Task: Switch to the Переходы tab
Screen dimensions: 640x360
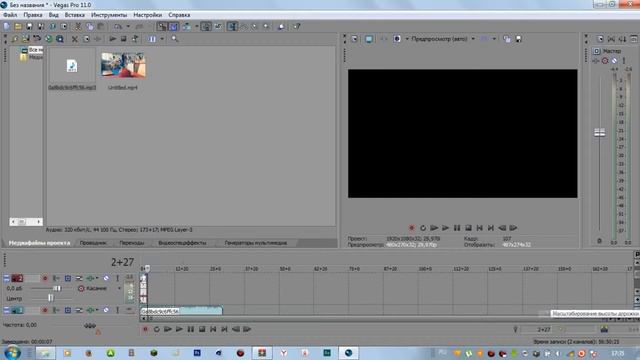Action: 131,243
